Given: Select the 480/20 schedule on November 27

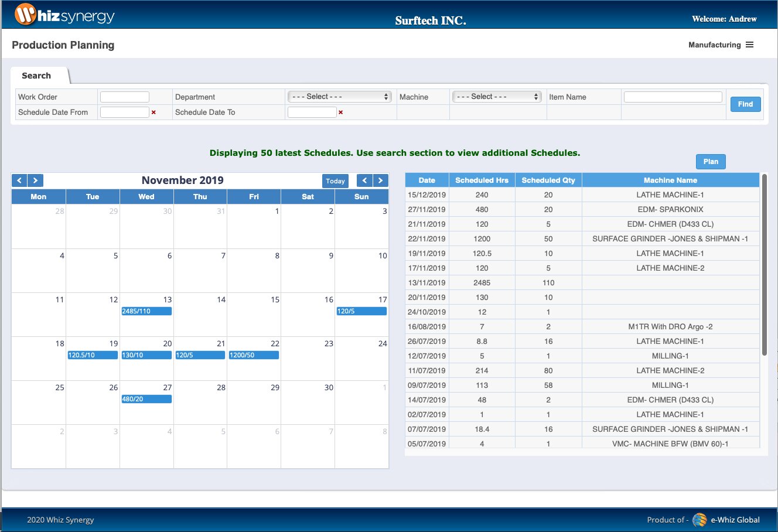Looking at the screenshot, I should click(x=146, y=399).
